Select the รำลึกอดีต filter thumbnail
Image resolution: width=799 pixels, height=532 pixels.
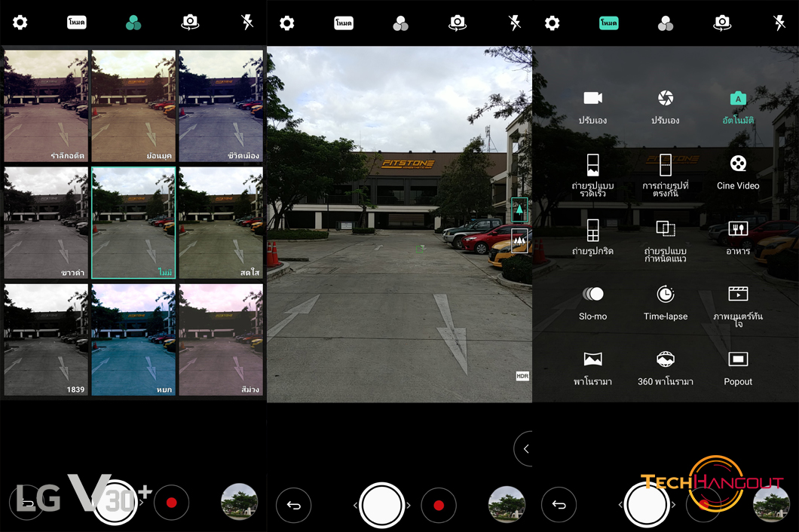(46, 105)
